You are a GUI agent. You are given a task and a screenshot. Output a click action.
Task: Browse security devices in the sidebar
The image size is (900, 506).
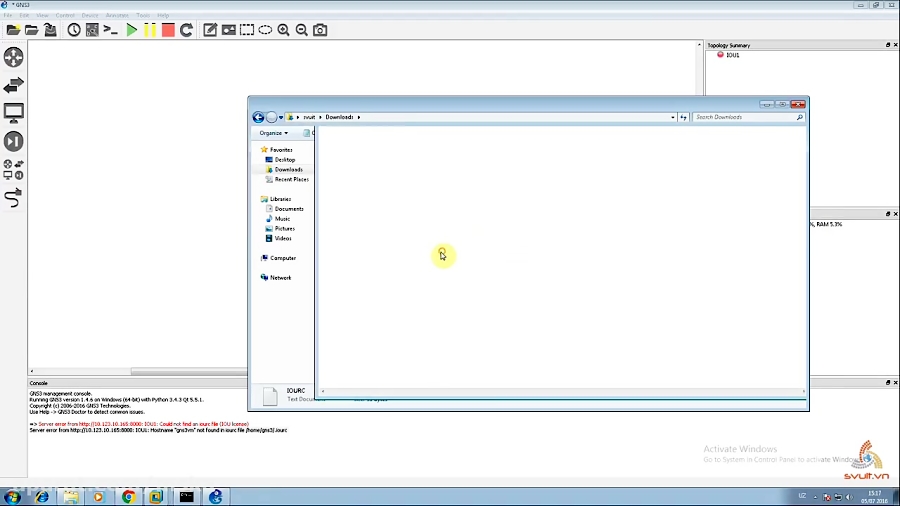coord(14,141)
